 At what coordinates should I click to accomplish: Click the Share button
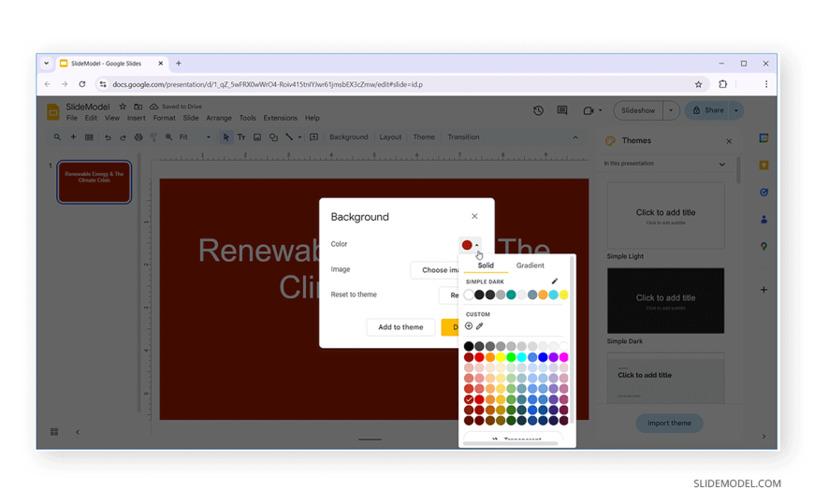708,110
